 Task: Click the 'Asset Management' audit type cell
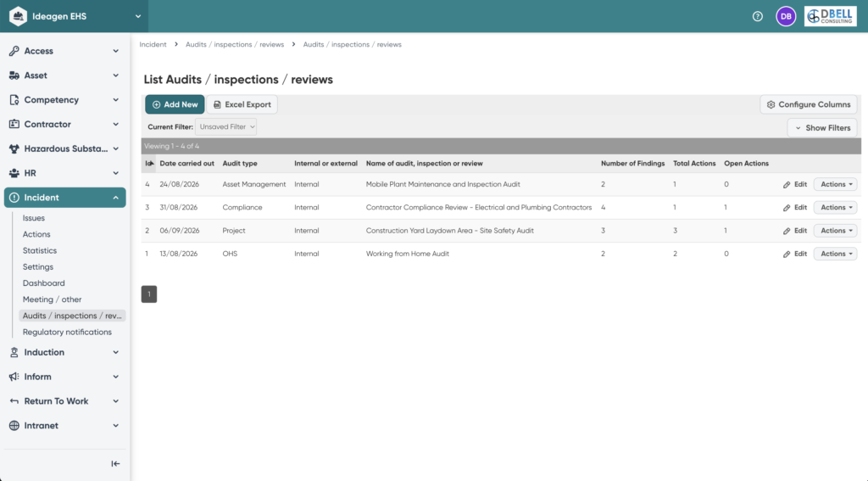pos(254,185)
